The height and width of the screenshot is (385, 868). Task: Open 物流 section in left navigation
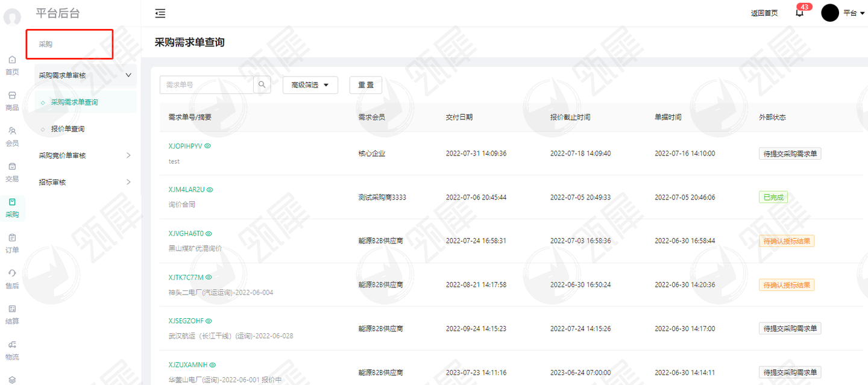[12, 349]
